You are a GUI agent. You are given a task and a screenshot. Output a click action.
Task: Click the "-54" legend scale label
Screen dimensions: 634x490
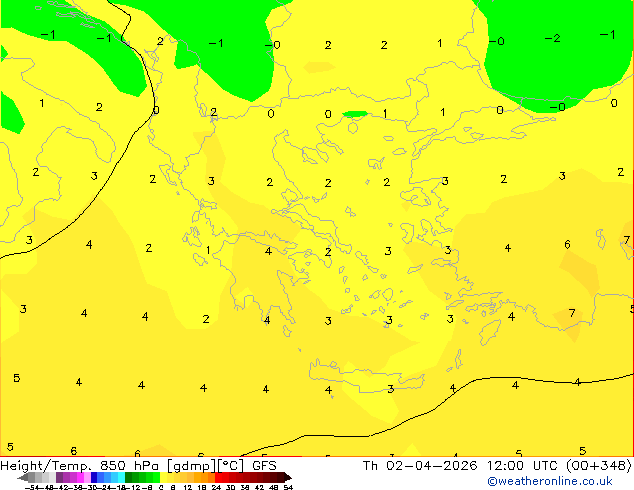tap(32, 487)
